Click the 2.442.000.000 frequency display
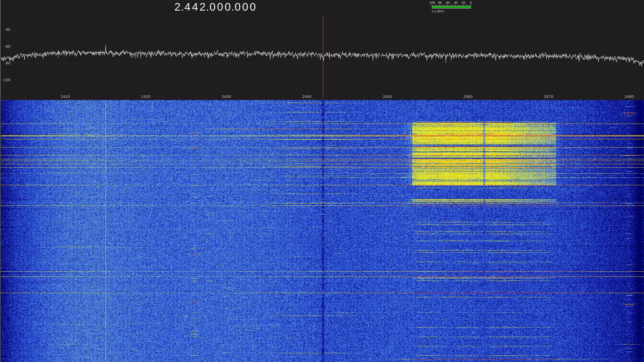The height and width of the screenshot is (362, 644). click(215, 7)
